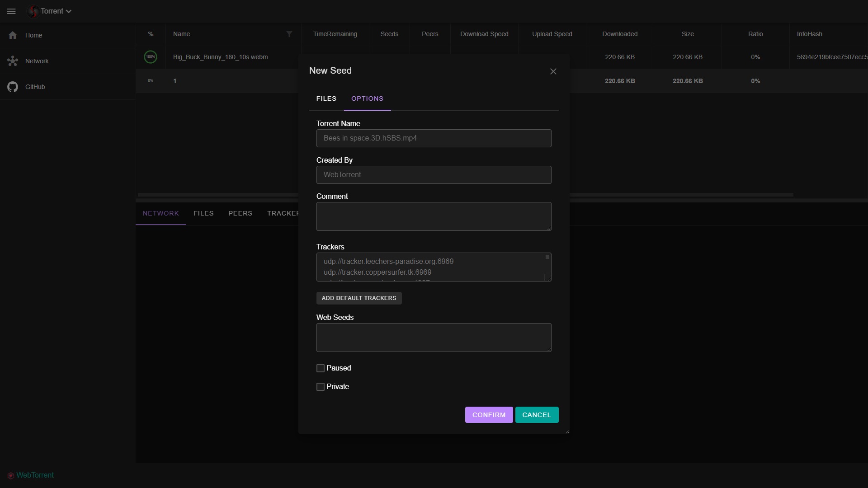Screen dimensions: 868x488
Task: Click the WebTorrent footer logo icon
Action: pyautogui.click(x=11, y=475)
